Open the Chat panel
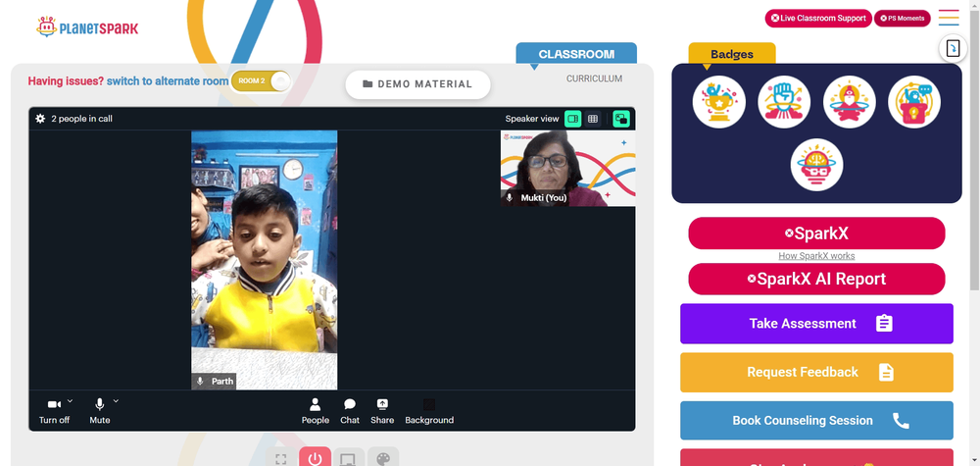 click(x=350, y=412)
